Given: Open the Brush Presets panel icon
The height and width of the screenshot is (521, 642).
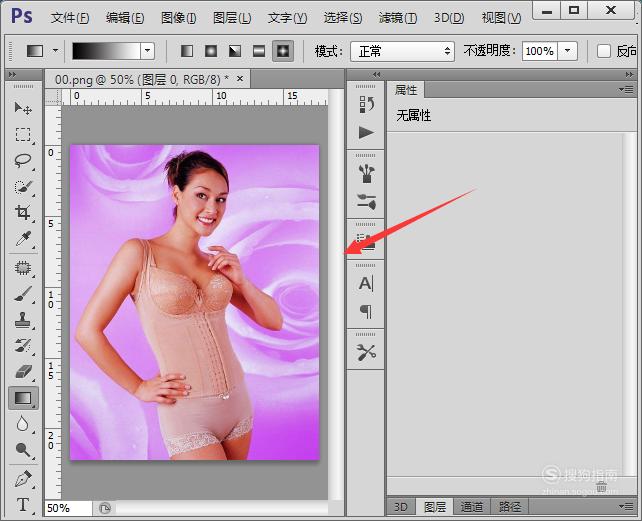Looking at the screenshot, I should click(x=366, y=202).
